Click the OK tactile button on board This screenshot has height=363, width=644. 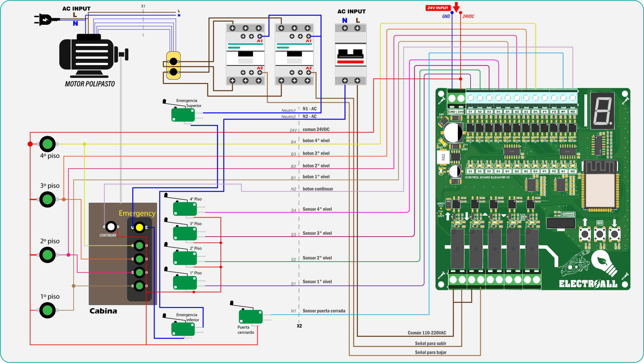(x=599, y=234)
